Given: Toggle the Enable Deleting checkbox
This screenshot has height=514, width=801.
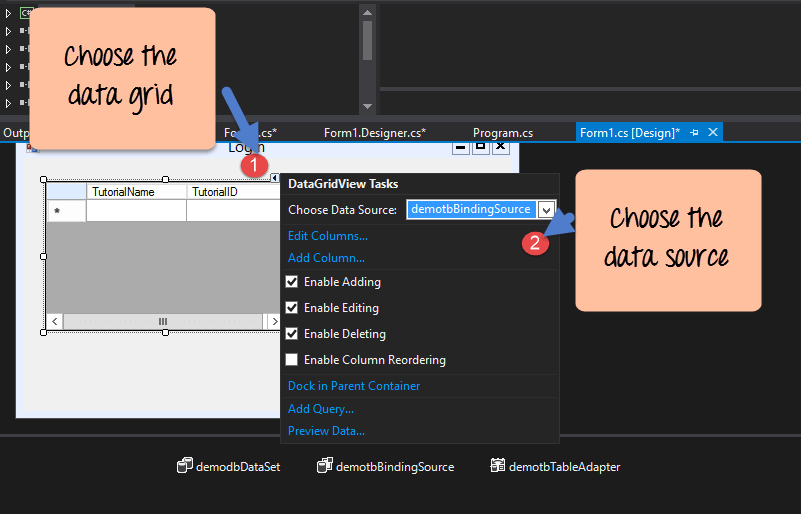Looking at the screenshot, I should 292,334.
